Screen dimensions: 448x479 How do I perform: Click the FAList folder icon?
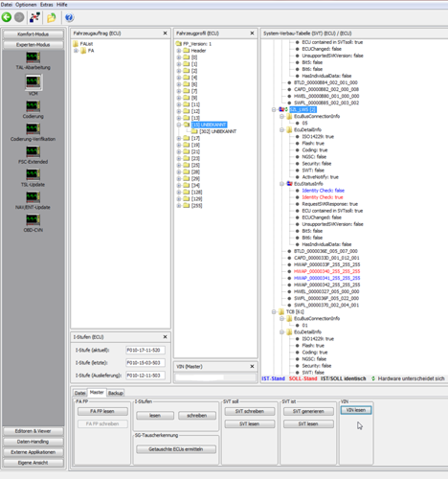click(x=76, y=44)
